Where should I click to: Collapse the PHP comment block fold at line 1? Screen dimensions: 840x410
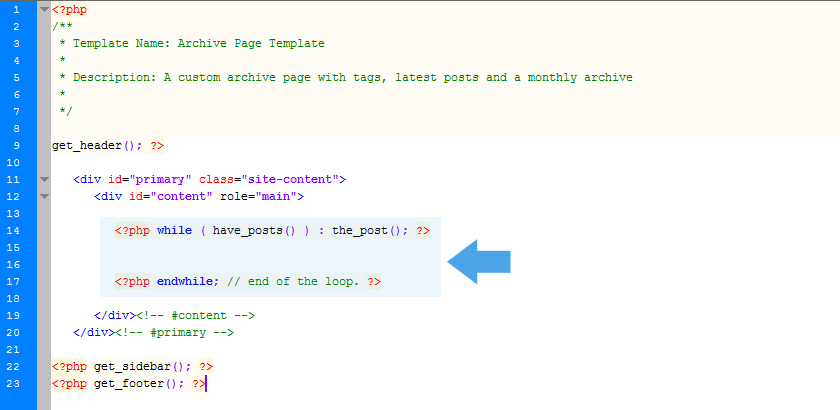44,10
